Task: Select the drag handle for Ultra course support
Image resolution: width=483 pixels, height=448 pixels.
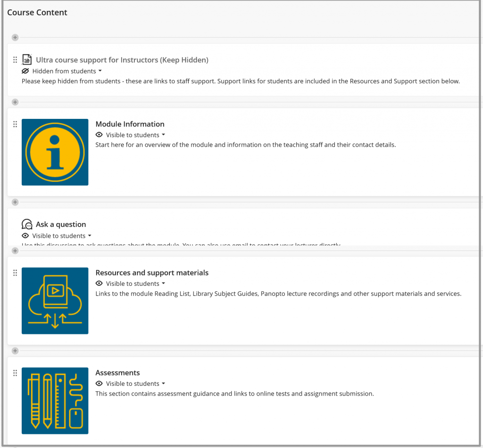Action: (x=15, y=59)
